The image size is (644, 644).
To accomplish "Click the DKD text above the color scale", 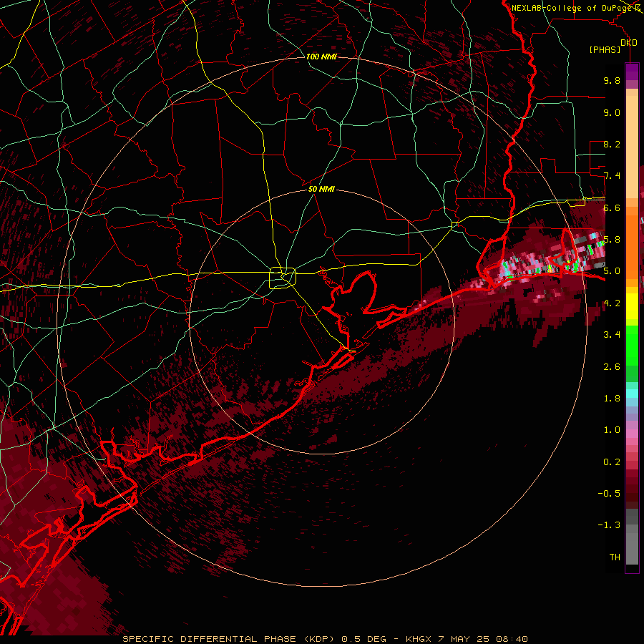I will pos(629,43).
